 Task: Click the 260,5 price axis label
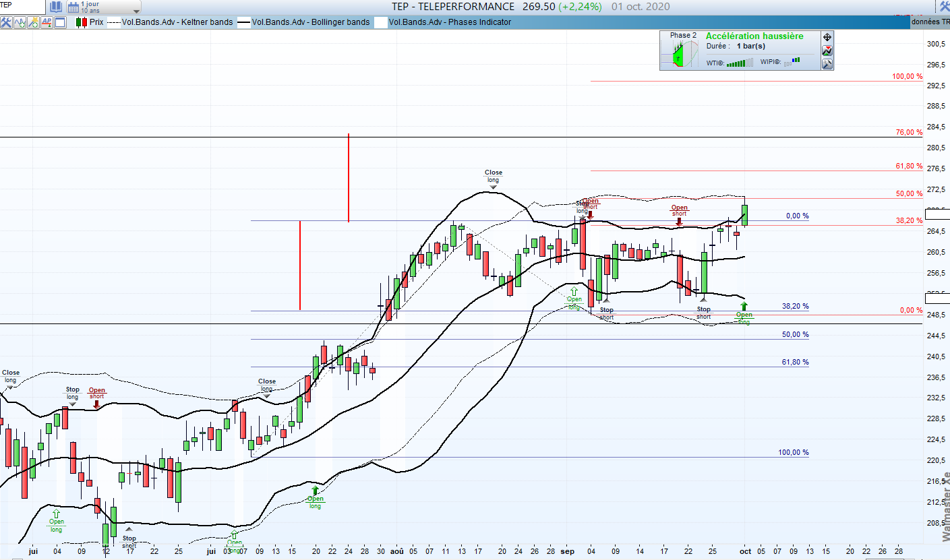pos(937,252)
